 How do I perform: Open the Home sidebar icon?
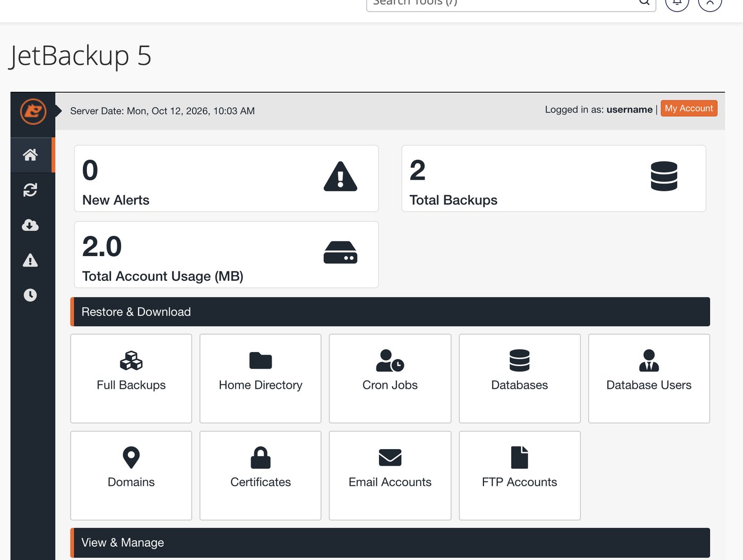(x=30, y=155)
